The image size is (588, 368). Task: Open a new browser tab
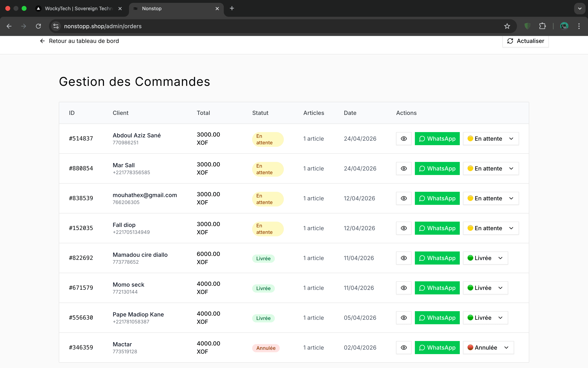[232, 9]
